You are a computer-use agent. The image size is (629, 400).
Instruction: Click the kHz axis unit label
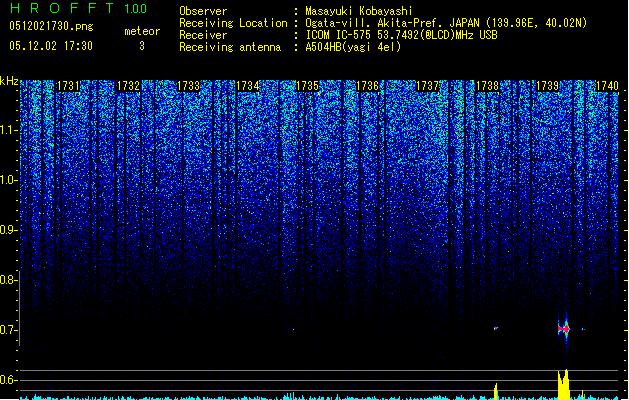click(9, 81)
